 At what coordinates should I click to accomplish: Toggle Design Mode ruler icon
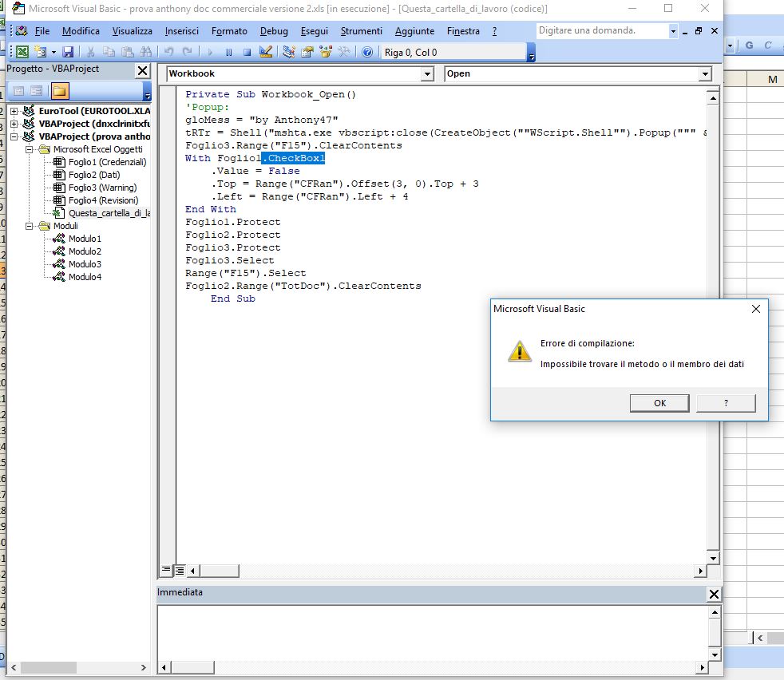266,52
